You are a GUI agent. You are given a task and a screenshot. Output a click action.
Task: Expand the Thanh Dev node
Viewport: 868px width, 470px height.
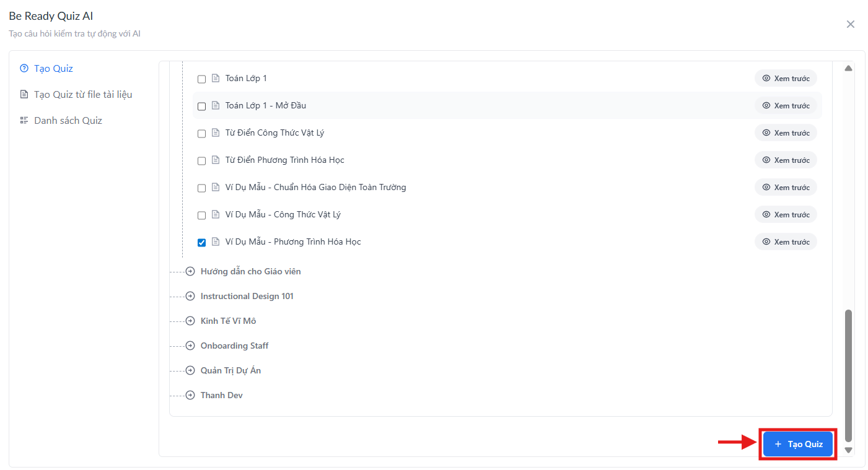190,395
